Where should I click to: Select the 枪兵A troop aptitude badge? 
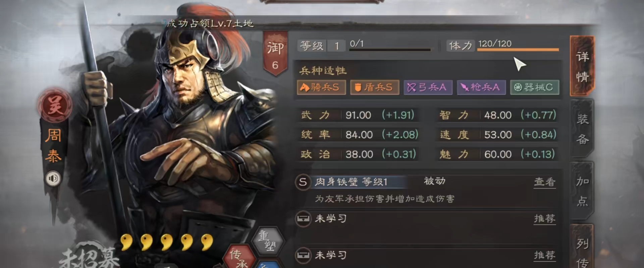coord(481,87)
